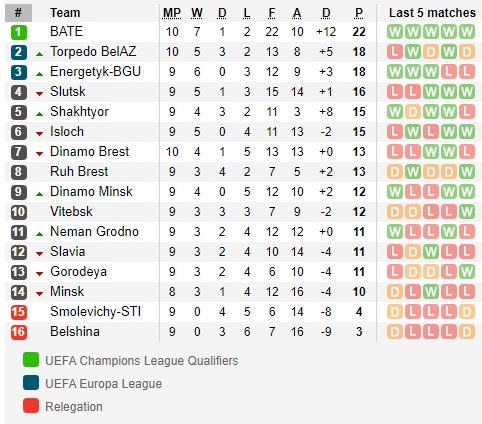Click last W badge in BATE row
The image size is (482, 424).
(x=467, y=32)
